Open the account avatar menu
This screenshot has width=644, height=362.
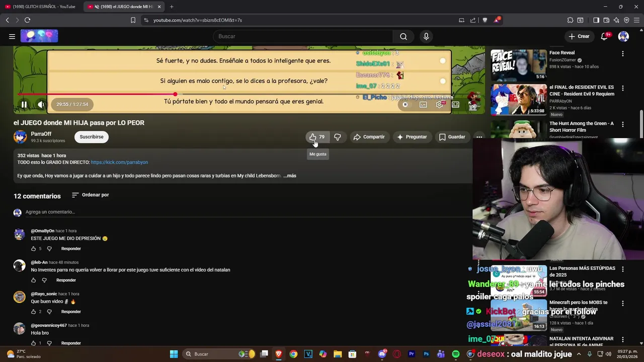623,36
